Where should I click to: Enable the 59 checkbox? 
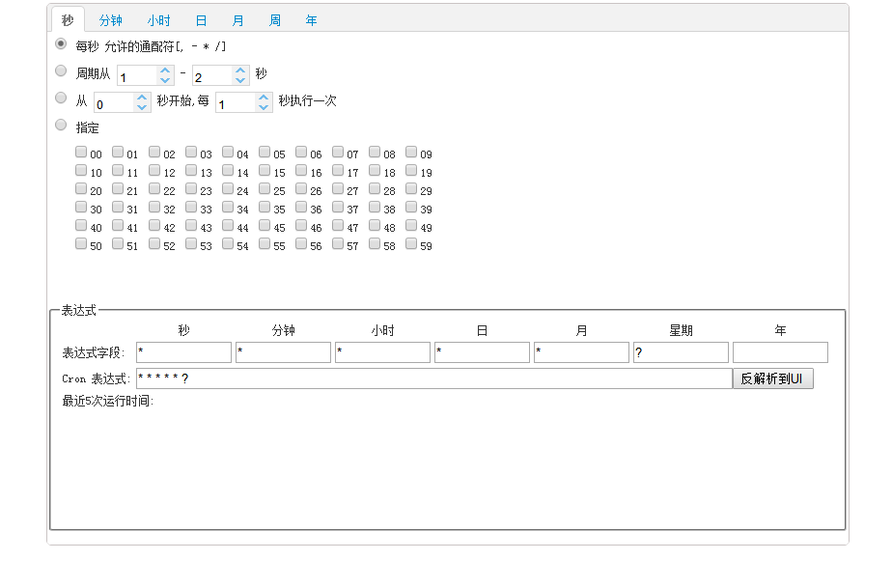411,243
